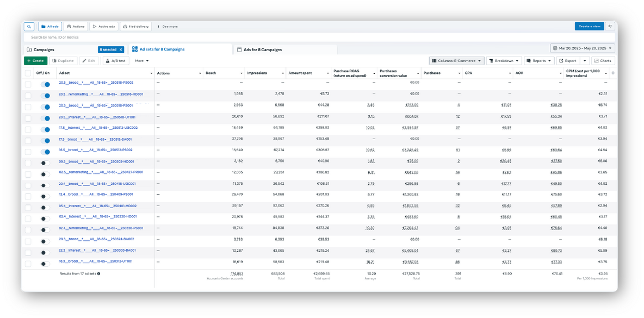Open Charts view
The height and width of the screenshot is (318, 644).
pyautogui.click(x=603, y=61)
